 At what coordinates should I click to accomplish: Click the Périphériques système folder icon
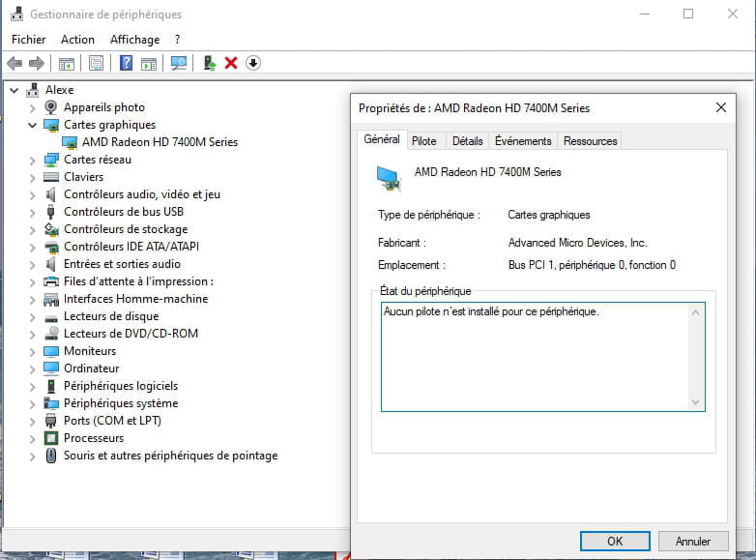point(50,402)
